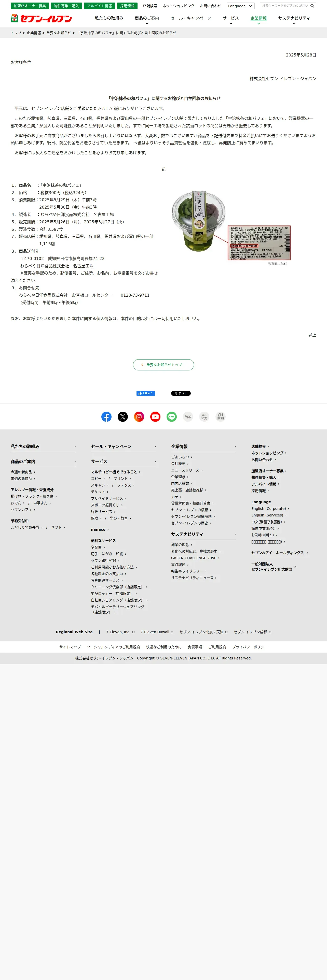Viewport: 327px width, 980px height.
Task: Open footer 来週の新商品 link
Action: (x=23, y=479)
